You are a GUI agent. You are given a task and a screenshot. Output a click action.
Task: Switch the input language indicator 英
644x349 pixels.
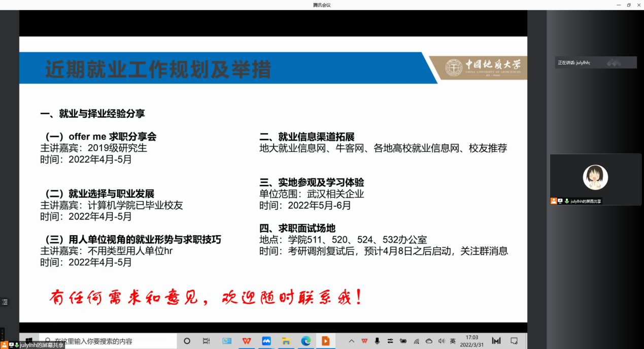point(453,341)
